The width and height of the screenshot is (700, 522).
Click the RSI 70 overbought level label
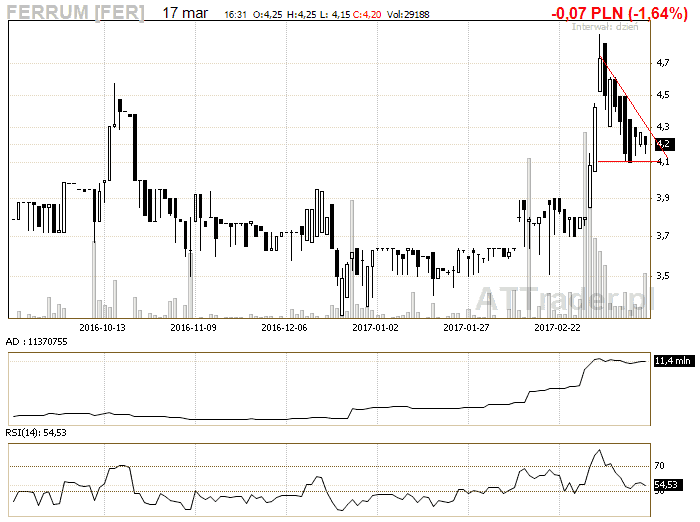pyautogui.click(x=660, y=466)
